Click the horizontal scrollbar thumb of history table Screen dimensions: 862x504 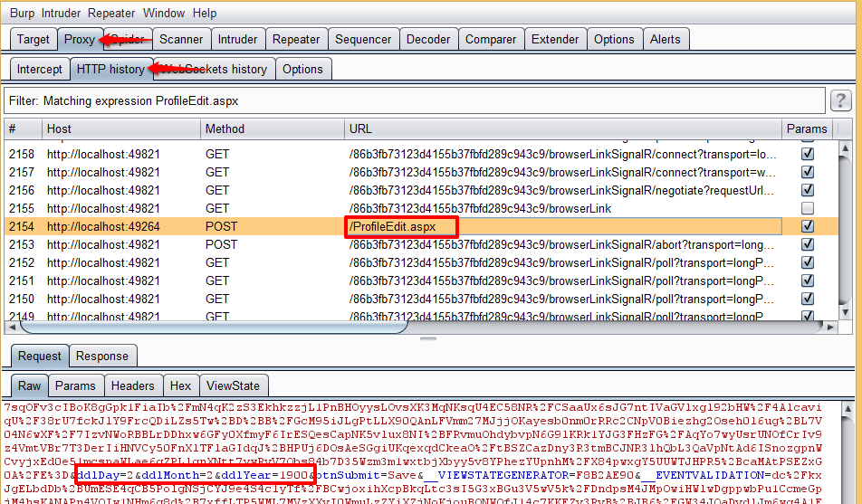pos(214,327)
